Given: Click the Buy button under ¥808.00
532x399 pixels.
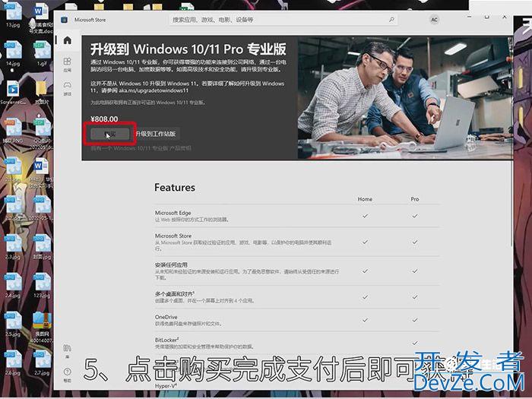Looking at the screenshot, I should pos(110,134).
